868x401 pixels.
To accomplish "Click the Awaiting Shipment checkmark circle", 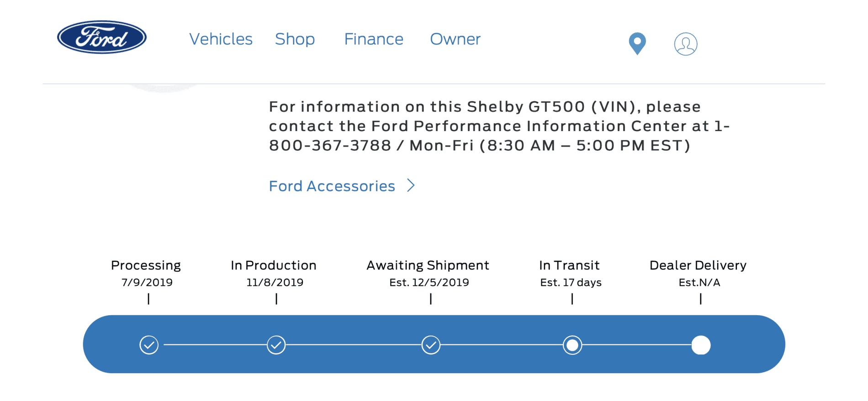I will click(x=431, y=345).
